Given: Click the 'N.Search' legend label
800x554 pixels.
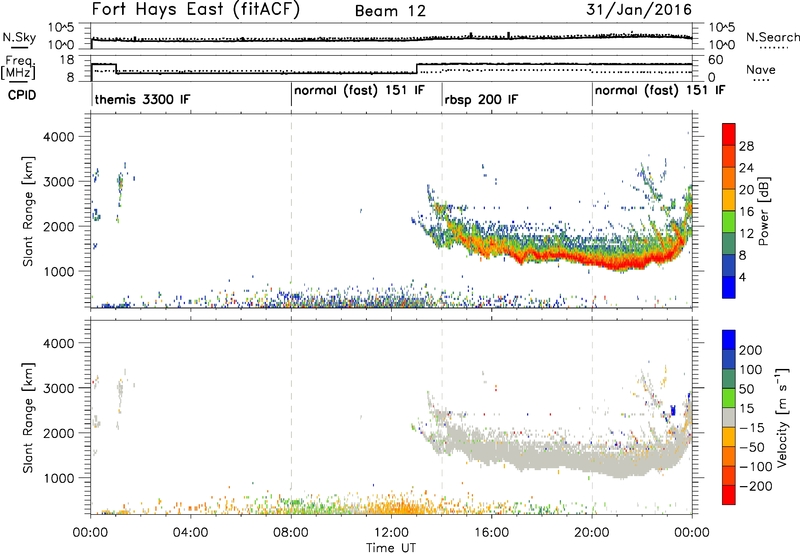Looking at the screenshot, I should tap(773, 37).
